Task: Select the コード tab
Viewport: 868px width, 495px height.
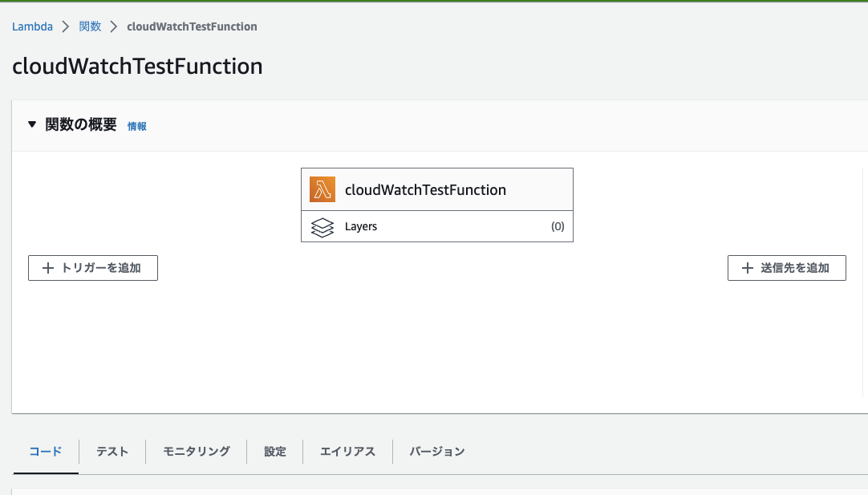Action: tap(46, 451)
